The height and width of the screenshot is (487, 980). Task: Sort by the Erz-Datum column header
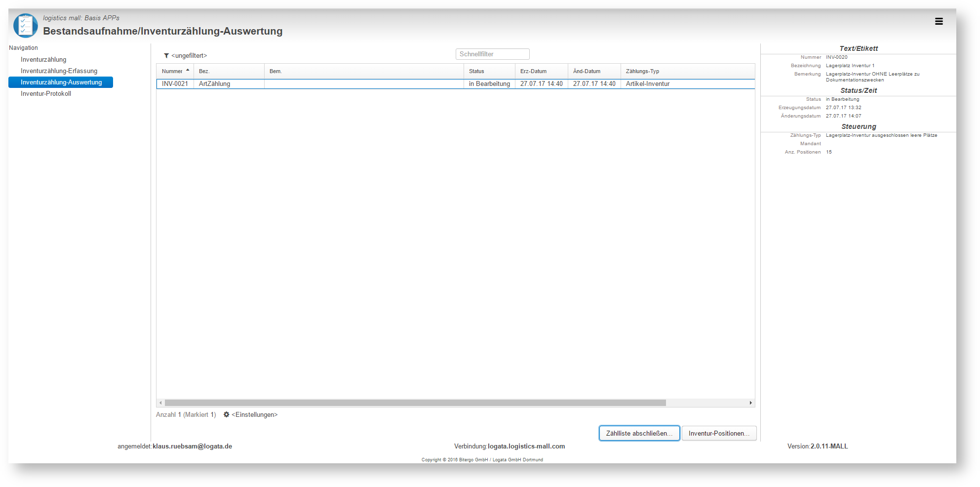[x=541, y=71]
